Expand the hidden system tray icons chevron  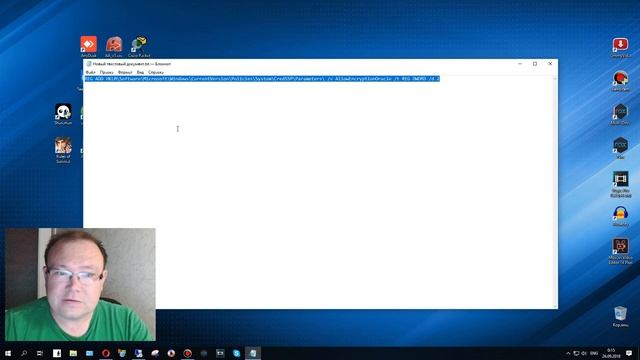point(568,353)
